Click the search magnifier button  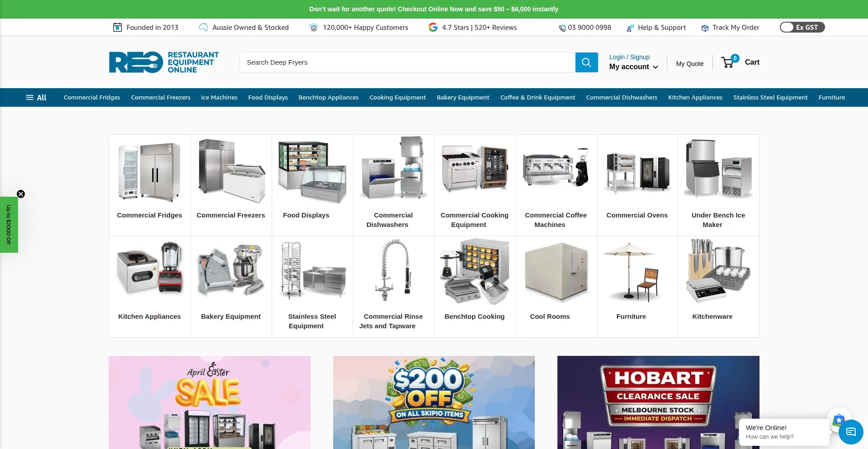pyautogui.click(x=586, y=62)
